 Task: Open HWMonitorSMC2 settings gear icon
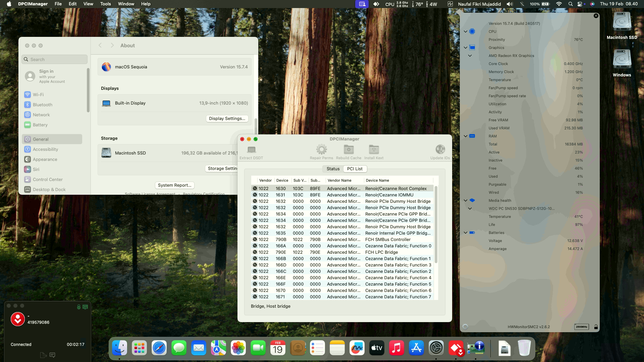tap(465, 326)
